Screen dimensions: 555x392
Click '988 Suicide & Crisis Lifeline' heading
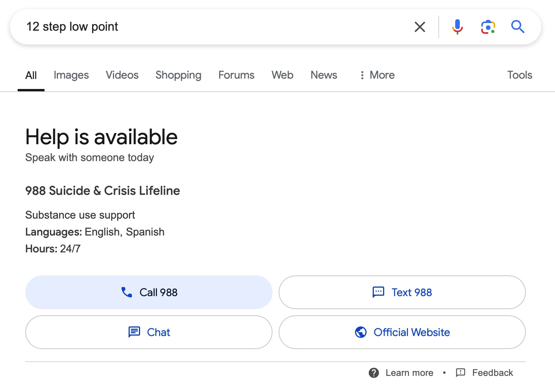coord(102,191)
